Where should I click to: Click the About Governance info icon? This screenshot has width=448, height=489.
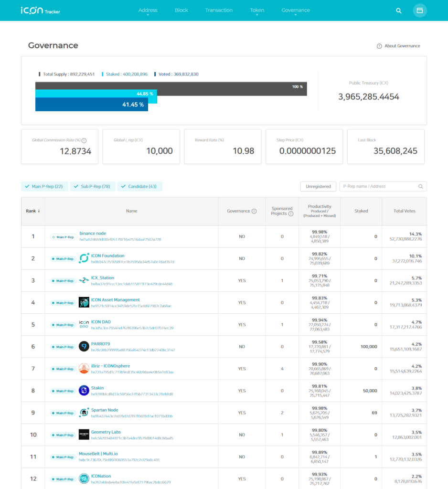coord(379,46)
